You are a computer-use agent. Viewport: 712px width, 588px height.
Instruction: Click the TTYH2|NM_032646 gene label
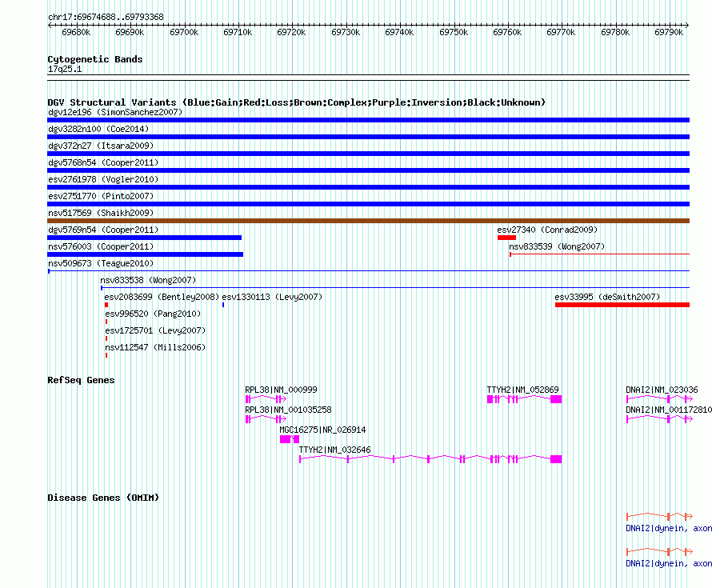[x=334, y=450]
